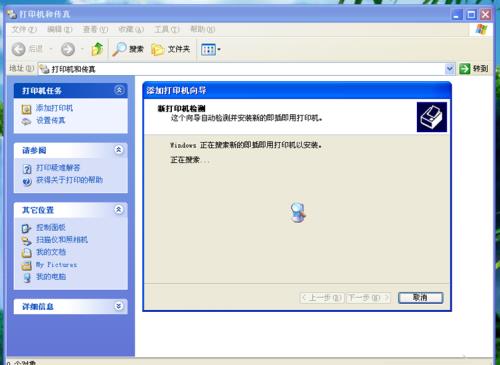Open the Tools (工具) menu
Viewport: 500px width, 365px height.
(167, 29)
